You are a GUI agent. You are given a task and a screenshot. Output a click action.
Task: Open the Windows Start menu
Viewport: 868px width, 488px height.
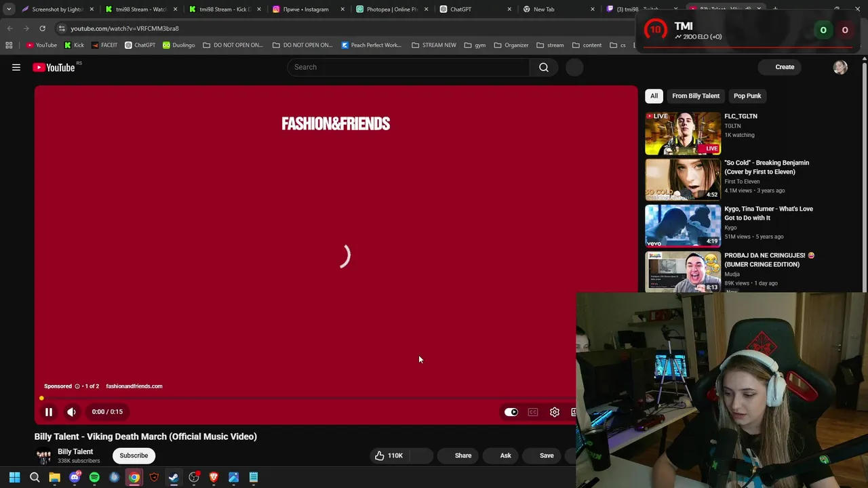[x=15, y=477]
